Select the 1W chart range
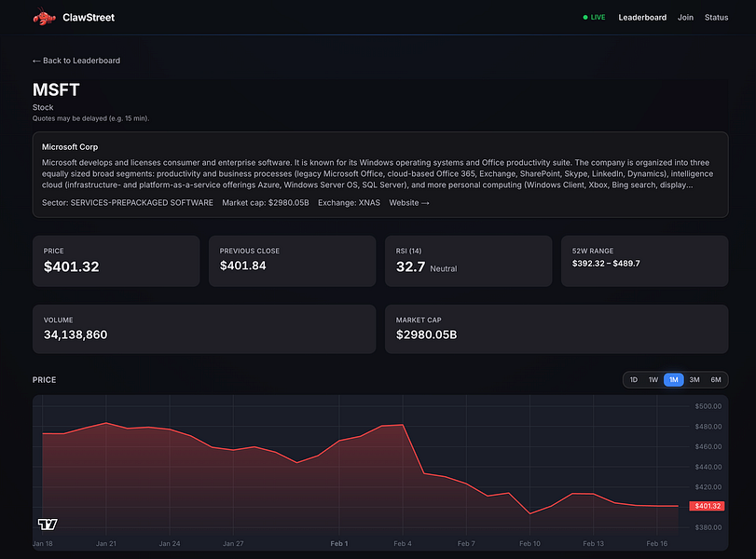The width and height of the screenshot is (756, 559). point(653,380)
